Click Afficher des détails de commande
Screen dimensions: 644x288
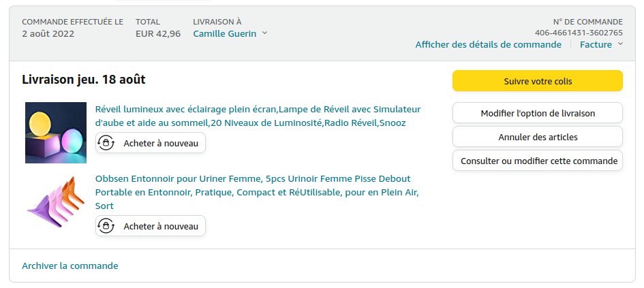pos(488,45)
